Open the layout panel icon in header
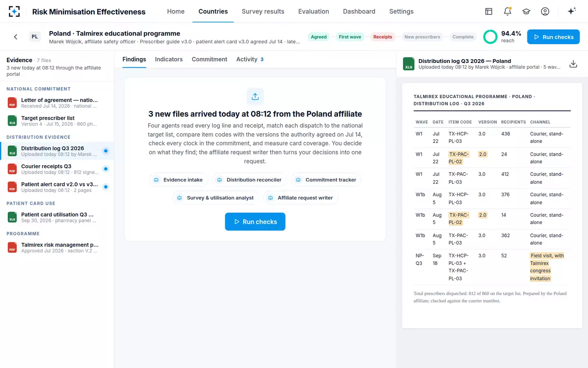This screenshot has width=588, height=368. pos(489,11)
